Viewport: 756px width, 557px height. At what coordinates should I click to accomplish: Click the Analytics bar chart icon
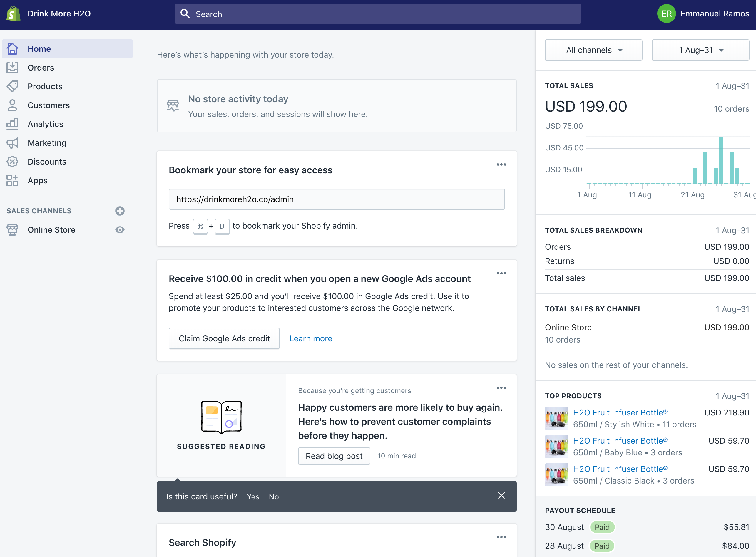[x=12, y=124]
